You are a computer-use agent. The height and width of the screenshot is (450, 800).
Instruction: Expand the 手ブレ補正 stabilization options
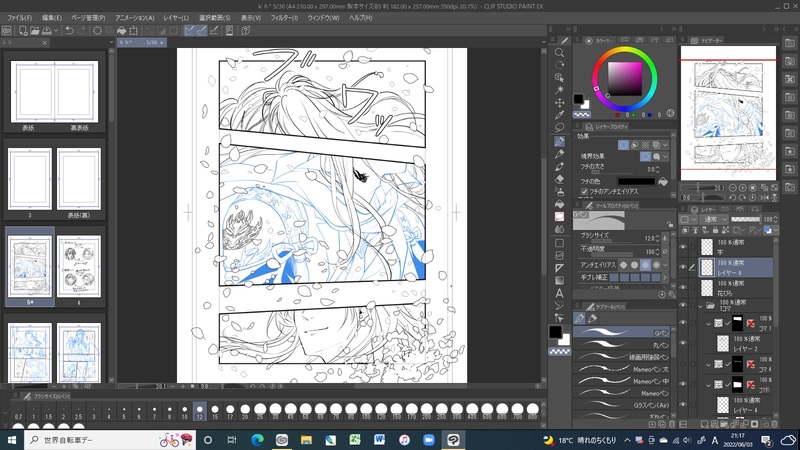coord(665,278)
